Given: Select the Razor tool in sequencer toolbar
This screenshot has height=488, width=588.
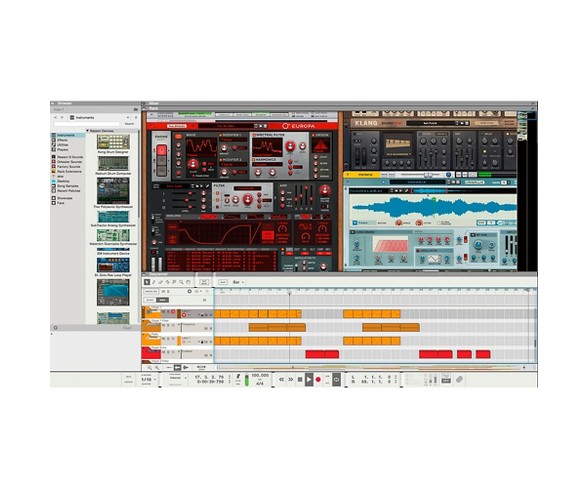Looking at the screenshot, I should click(x=168, y=282).
